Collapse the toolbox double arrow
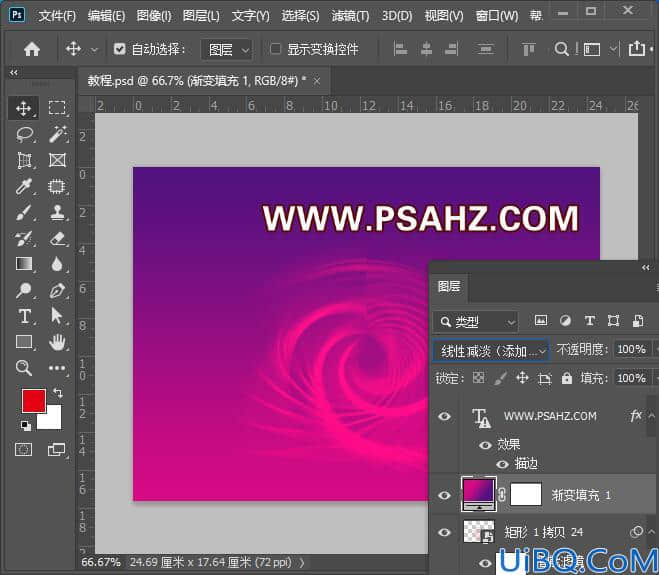The image size is (659, 575). pos(14,73)
